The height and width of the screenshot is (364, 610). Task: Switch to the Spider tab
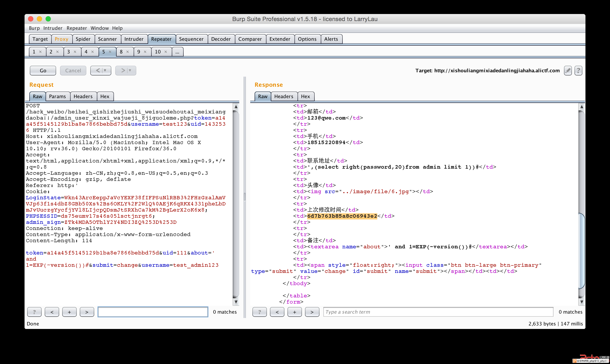coord(83,39)
